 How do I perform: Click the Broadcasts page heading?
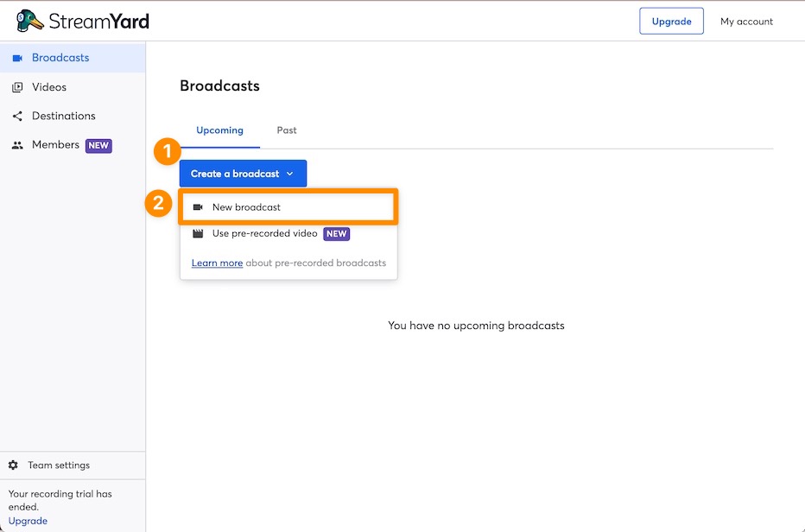pos(219,85)
